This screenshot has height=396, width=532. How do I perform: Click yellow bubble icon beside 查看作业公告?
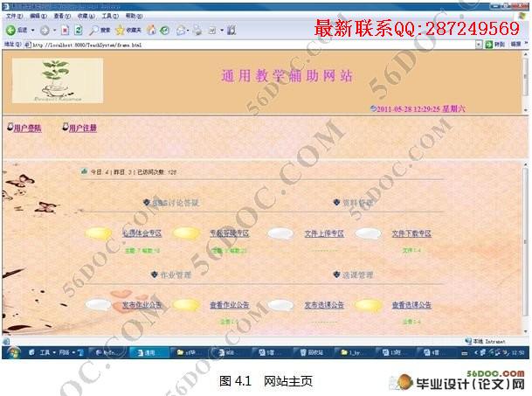186,305
